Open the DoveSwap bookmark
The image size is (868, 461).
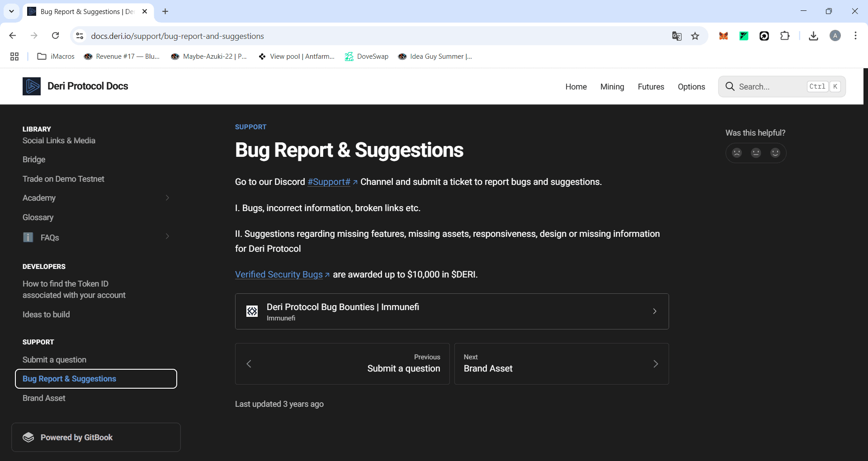[x=367, y=56]
